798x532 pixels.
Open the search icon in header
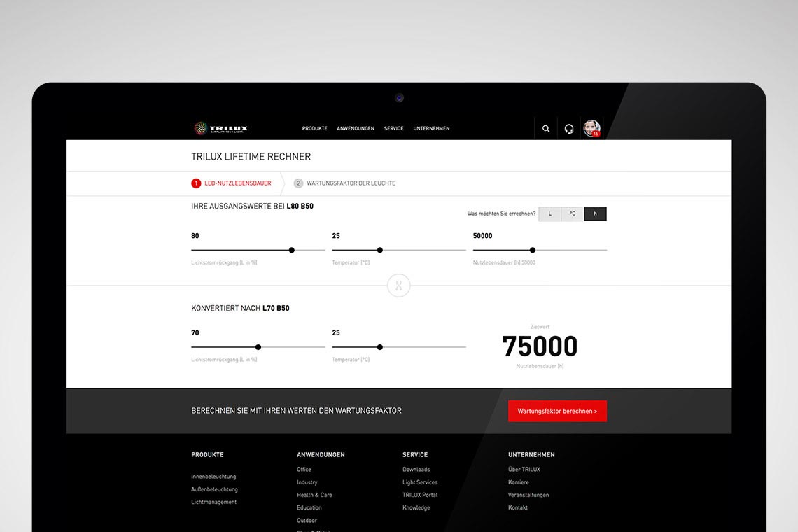click(x=546, y=129)
